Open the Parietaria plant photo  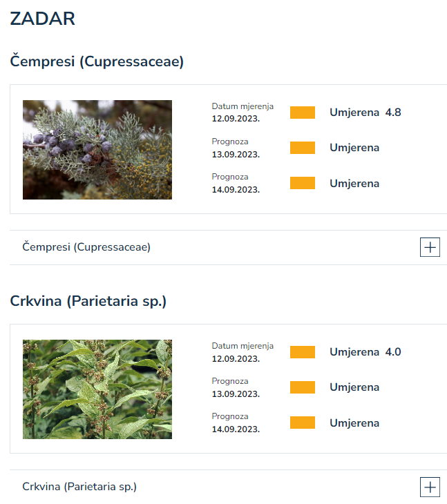(97, 389)
